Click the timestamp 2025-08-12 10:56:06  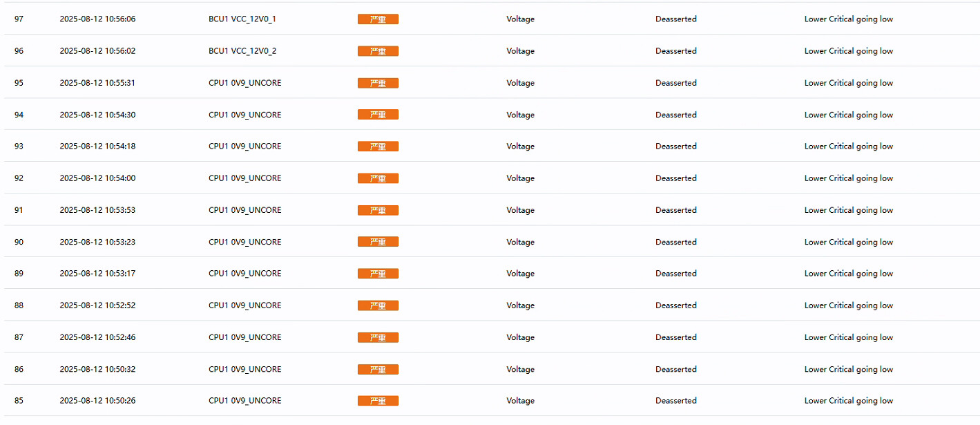pos(97,19)
